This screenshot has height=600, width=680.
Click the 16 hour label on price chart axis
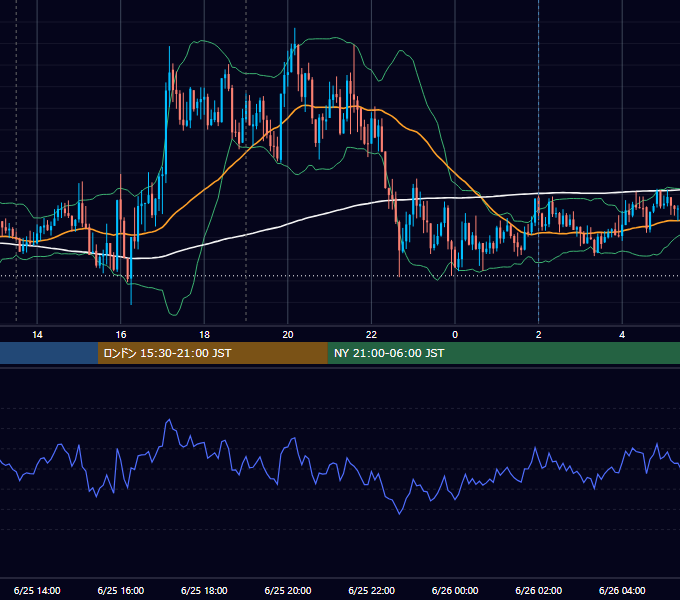121,335
